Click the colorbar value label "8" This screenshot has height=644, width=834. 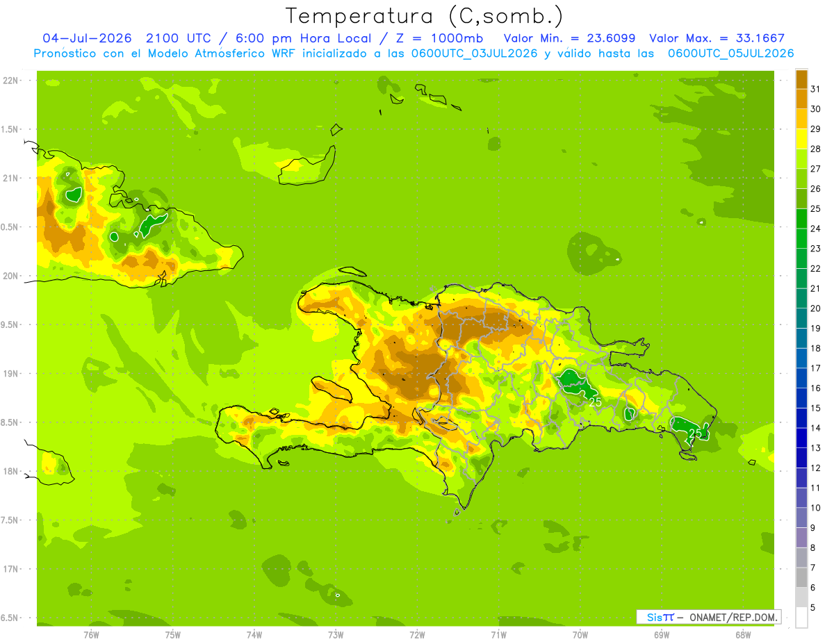(813, 548)
